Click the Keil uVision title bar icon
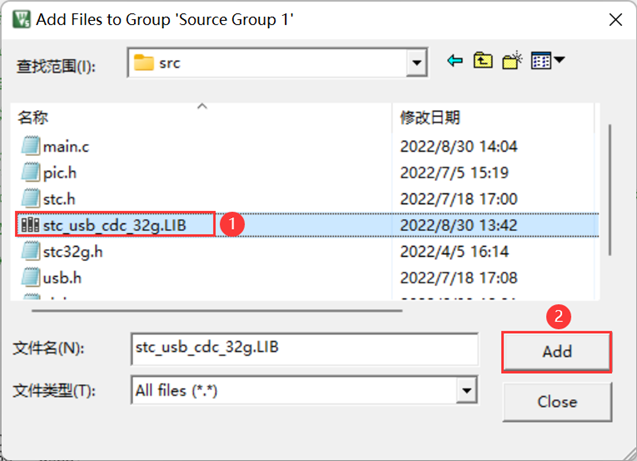Viewport: 637px width, 461px height. point(21,19)
